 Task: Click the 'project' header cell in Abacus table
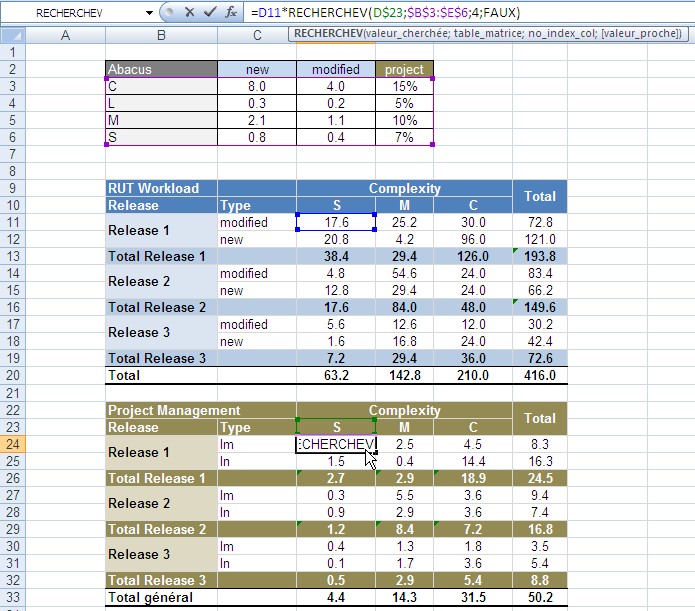coord(404,69)
